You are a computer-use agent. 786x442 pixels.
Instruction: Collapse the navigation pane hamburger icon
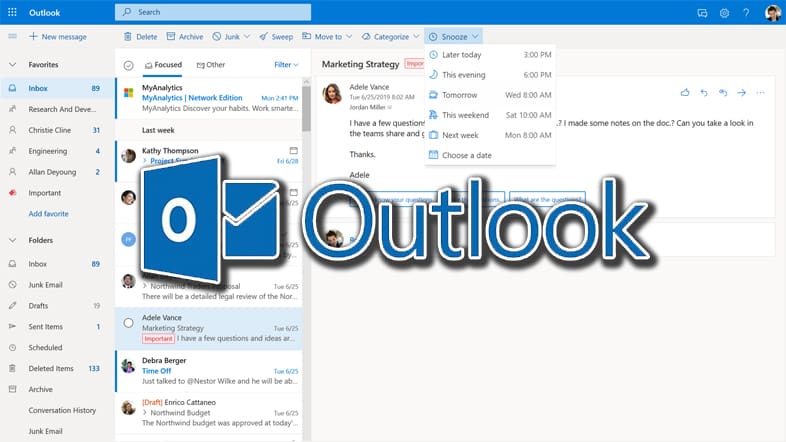(x=13, y=36)
